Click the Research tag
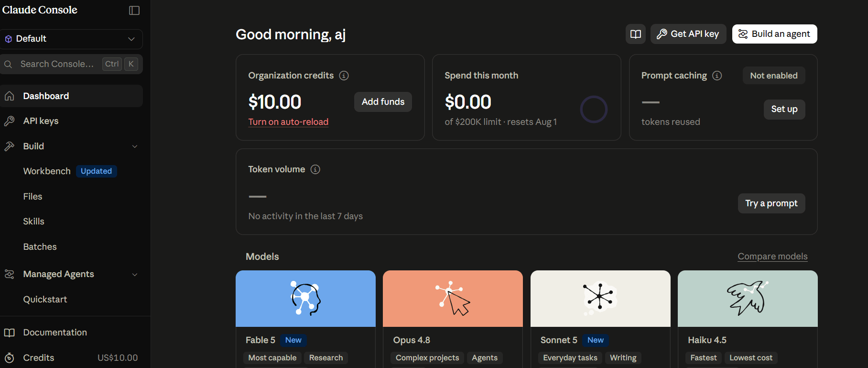The height and width of the screenshot is (368, 868). pos(326,358)
